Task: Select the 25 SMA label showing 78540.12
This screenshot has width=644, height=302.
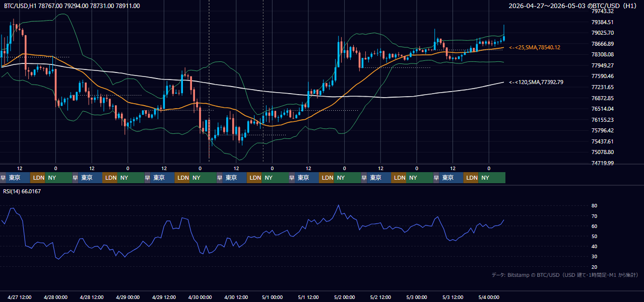Action: (x=535, y=47)
